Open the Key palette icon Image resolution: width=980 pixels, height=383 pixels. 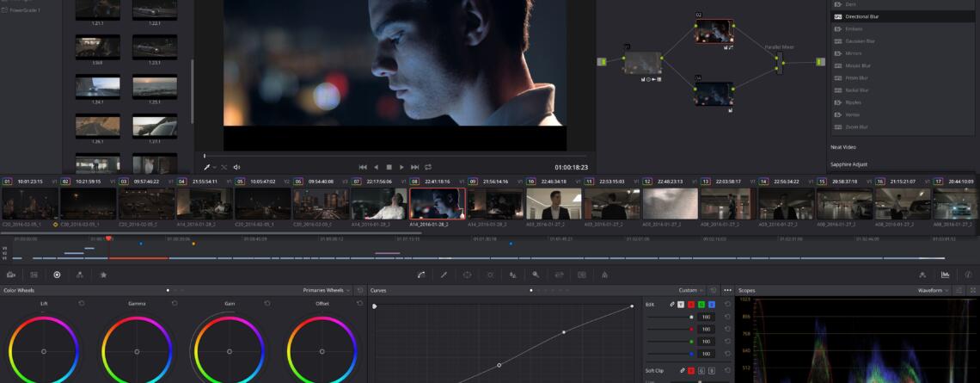(536, 274)
